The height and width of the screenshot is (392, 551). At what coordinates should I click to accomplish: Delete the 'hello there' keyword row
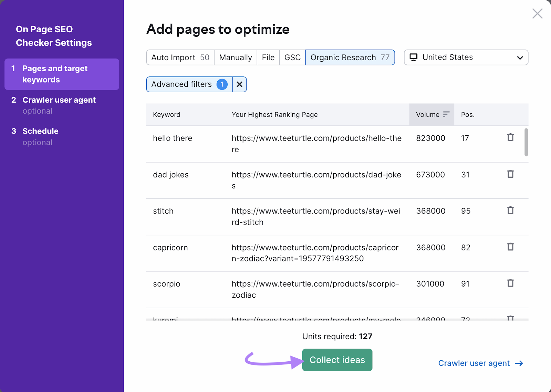[510, 137]
